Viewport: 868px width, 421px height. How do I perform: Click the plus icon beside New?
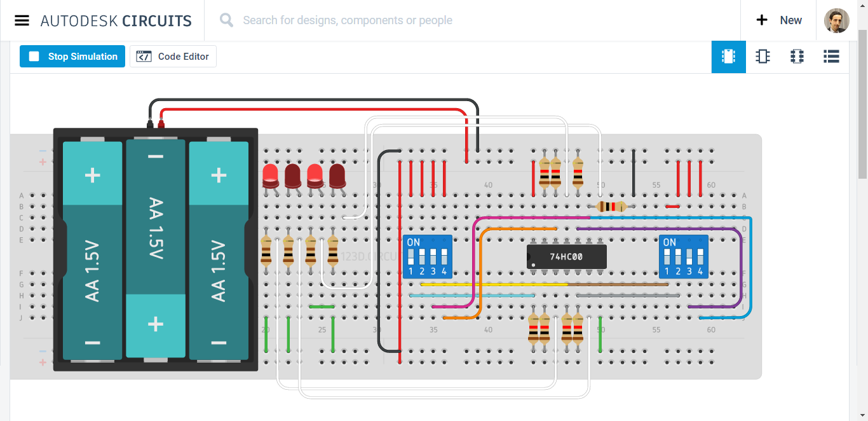(x=761, y=20)
